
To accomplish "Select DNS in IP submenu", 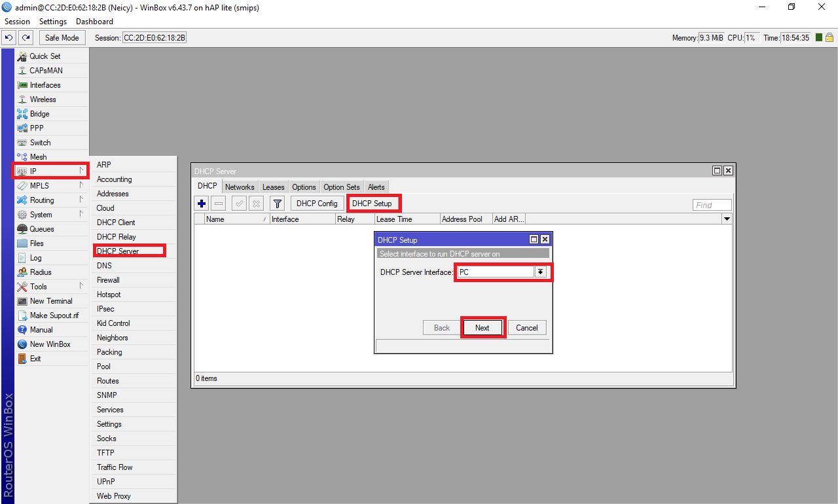I will pos(134,266).
